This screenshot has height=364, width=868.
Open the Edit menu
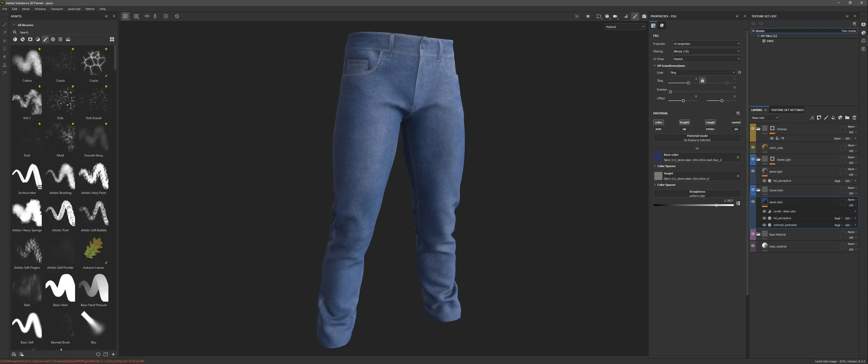tap(15, 9)
